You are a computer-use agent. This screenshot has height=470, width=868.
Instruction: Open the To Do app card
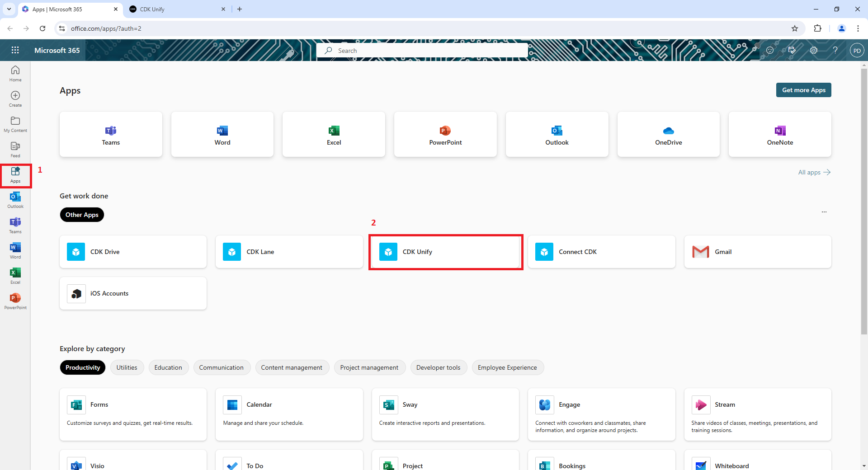pos(289,460)
